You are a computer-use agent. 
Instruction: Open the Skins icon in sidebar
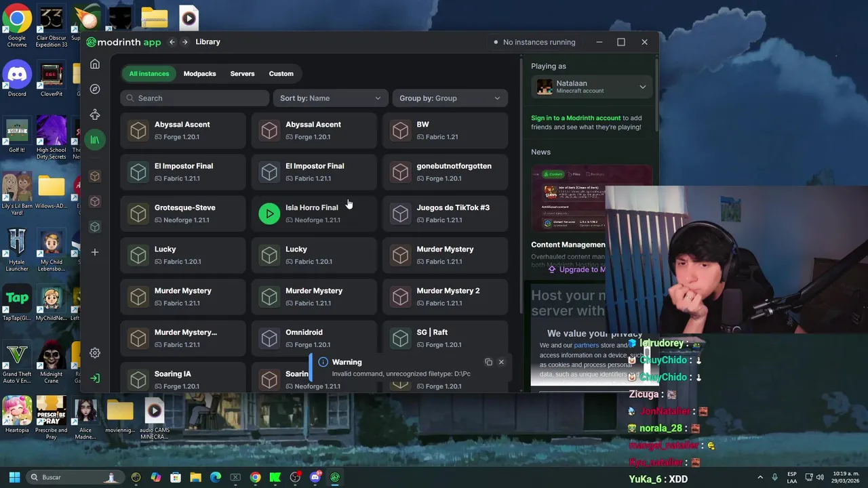95,115
